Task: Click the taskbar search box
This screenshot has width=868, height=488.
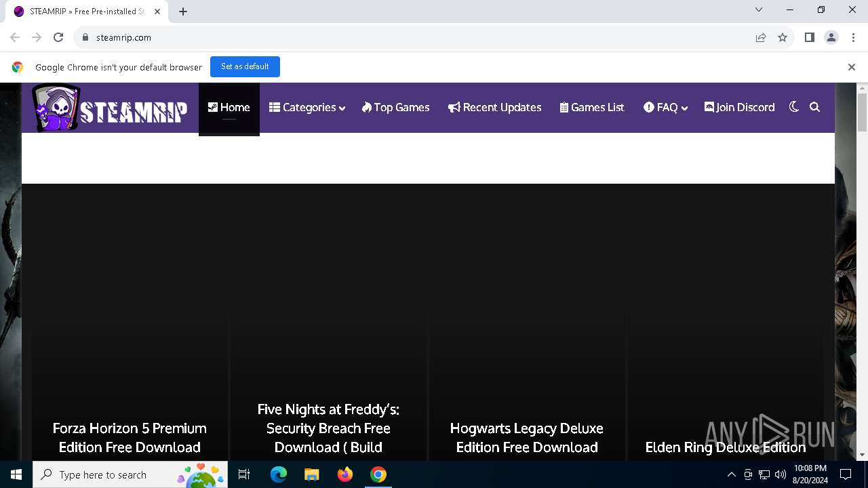Action: pyautogui.click(x=130, y=474)
